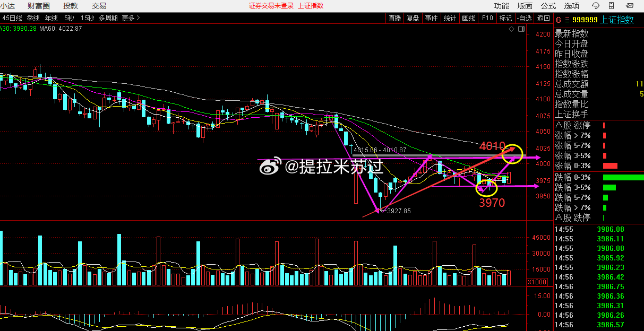Viewport: 644px width, 331px height.
Task: Switch chart to 15秒 period
Action: (x=88, y=18)
